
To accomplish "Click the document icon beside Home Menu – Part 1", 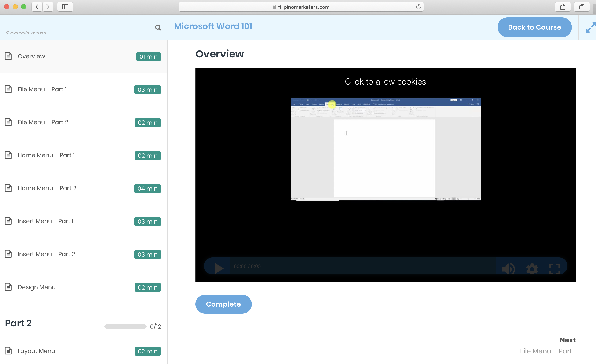I will pos(8,155).
